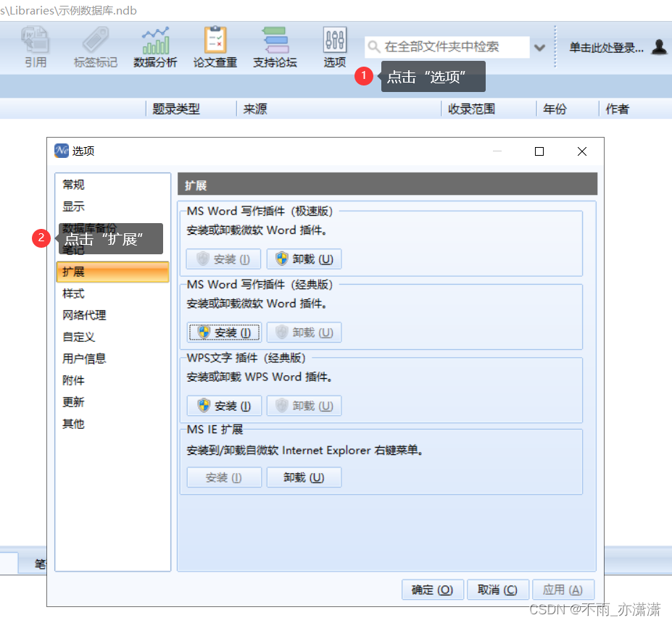Expand the search scope dropdown arrow
This screenshot has height=623, width=672.
click(539, 47)
